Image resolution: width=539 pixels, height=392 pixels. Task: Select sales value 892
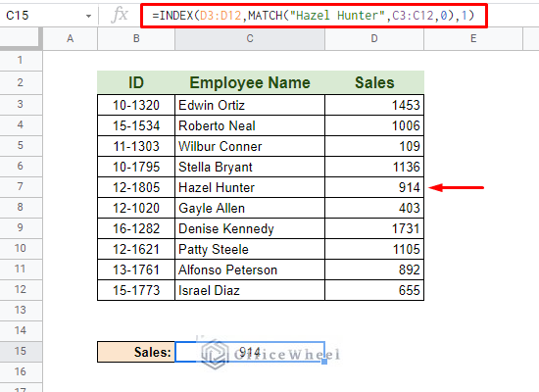click(x=374, y=269)
